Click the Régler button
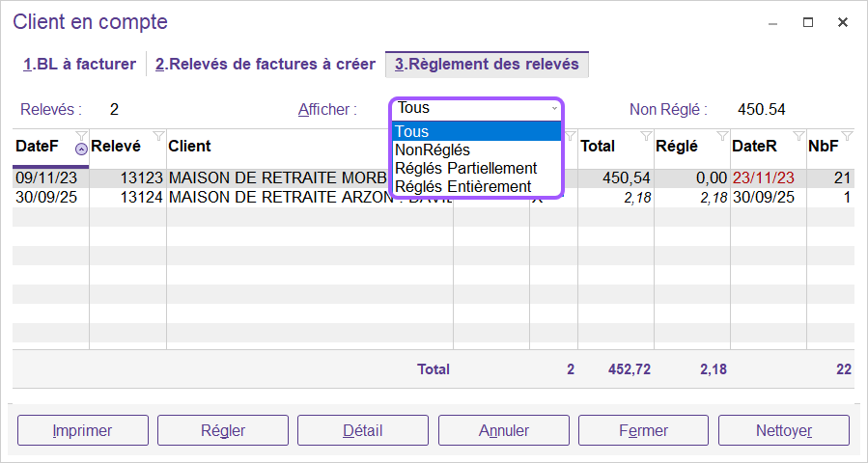This screenshot has height=463, width=868. (223, 430)
